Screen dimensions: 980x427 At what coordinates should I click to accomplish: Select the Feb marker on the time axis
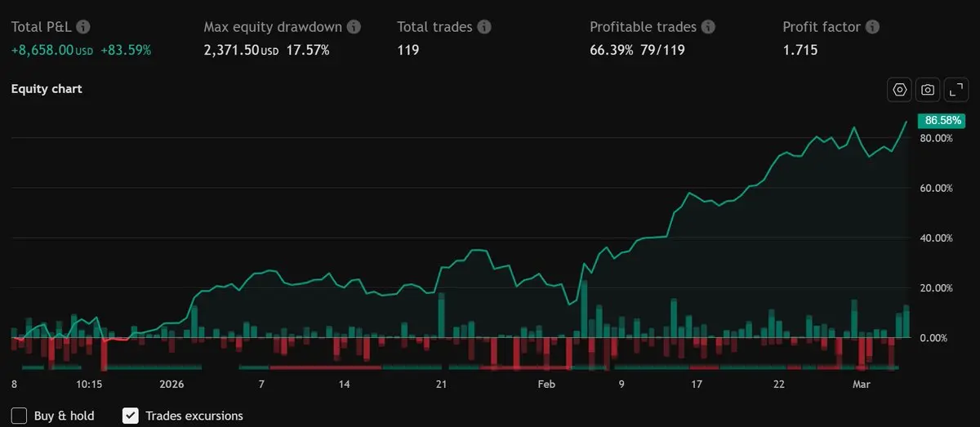click(x=546, y=384)
